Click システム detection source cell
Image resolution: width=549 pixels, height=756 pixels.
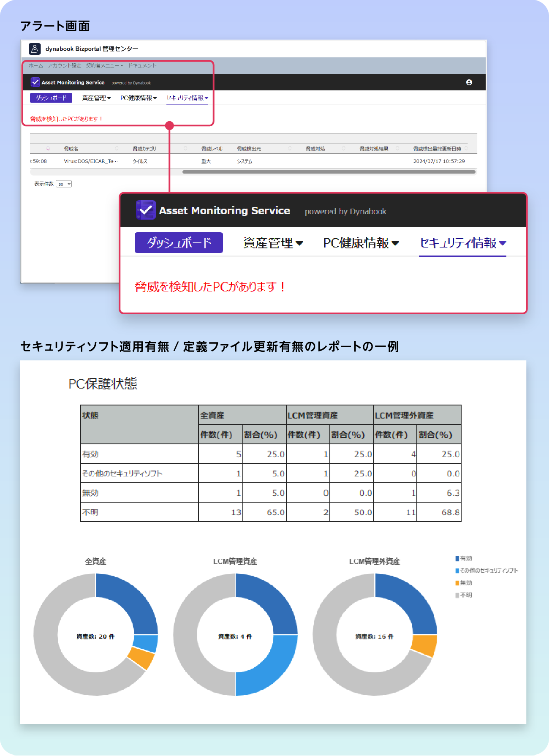click(245, 161)
